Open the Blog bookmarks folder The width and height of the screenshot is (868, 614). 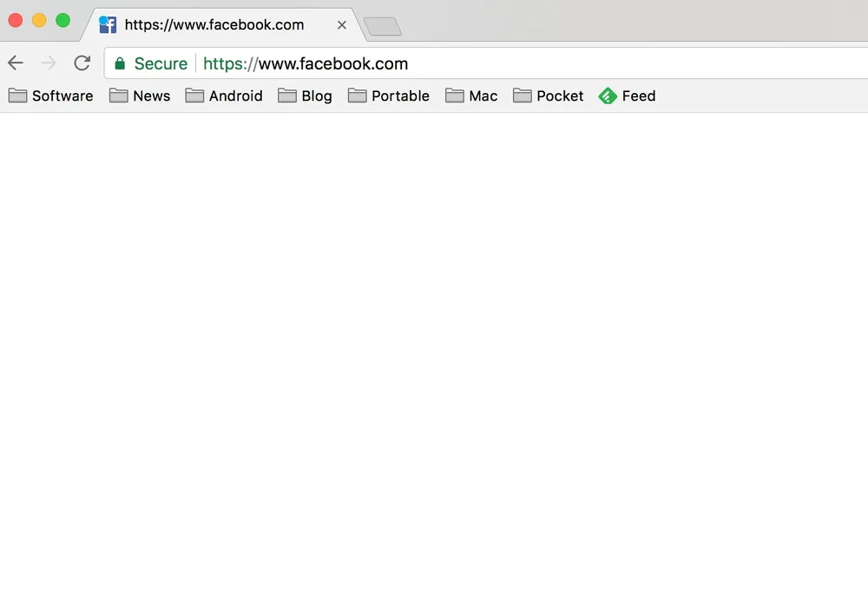point(306,96)
